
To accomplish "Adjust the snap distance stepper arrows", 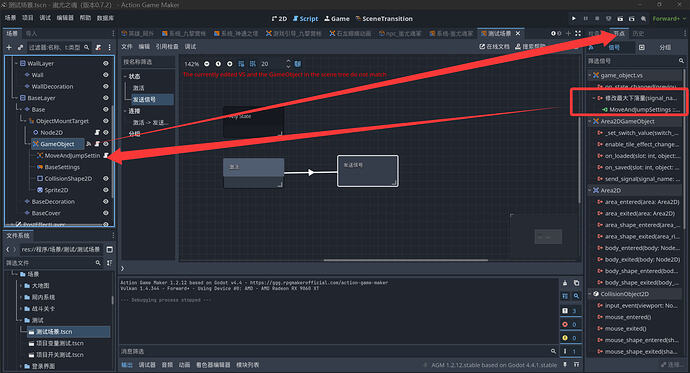I will pyautogui.click(x=288, y=64).
